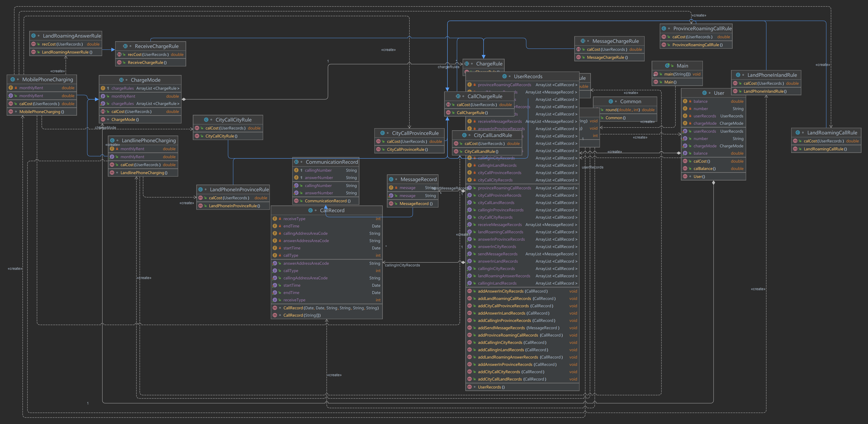Select the CallRecord(String[]) constructor entry

tap(302, 315)
